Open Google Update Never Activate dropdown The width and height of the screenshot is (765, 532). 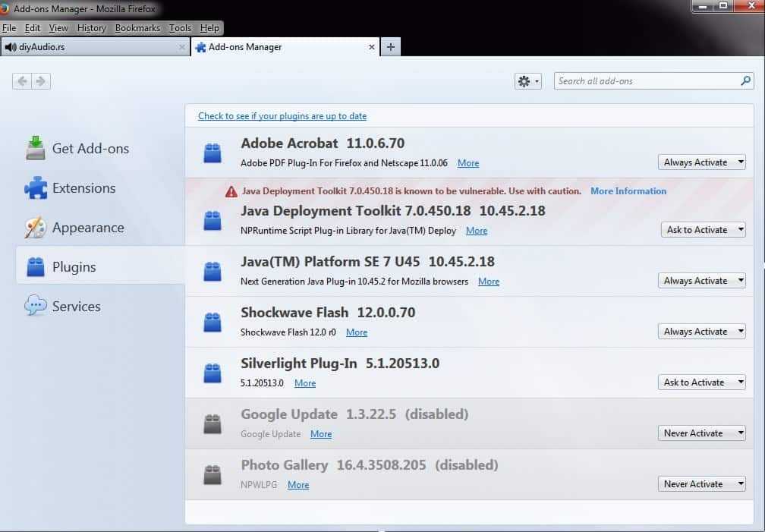tap(701, 433)
